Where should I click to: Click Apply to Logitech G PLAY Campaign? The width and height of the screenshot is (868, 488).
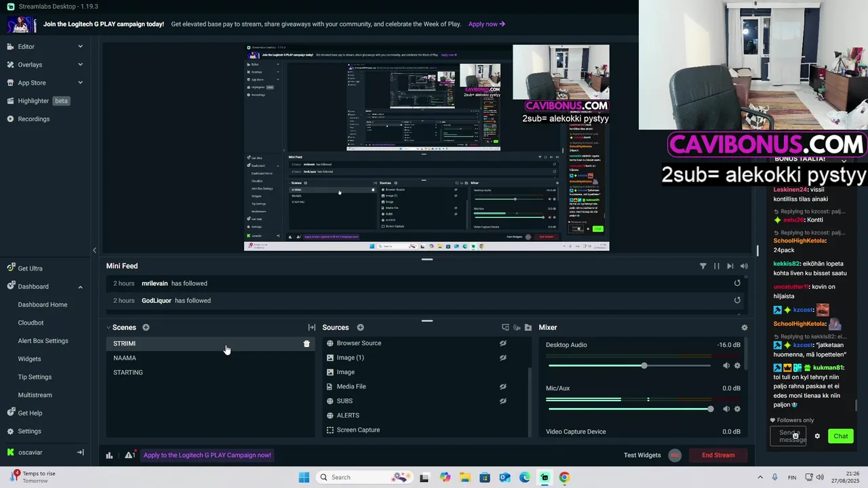pos(207,455)
